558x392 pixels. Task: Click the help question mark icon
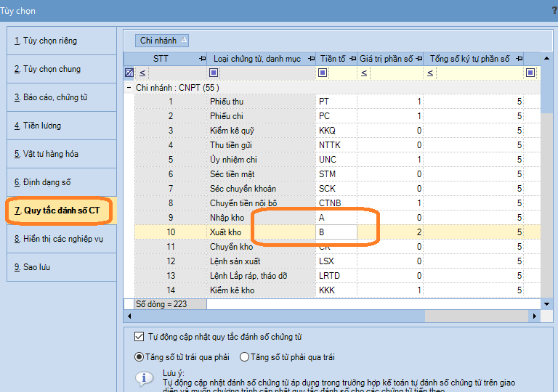pyautogui.click(x=554, y=11)
